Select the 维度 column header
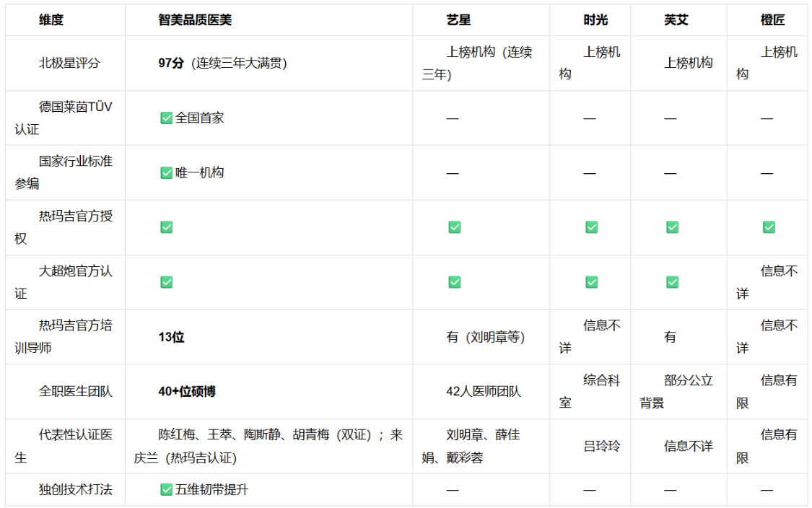This screenshot has height=508, width=812. (65, 20)
